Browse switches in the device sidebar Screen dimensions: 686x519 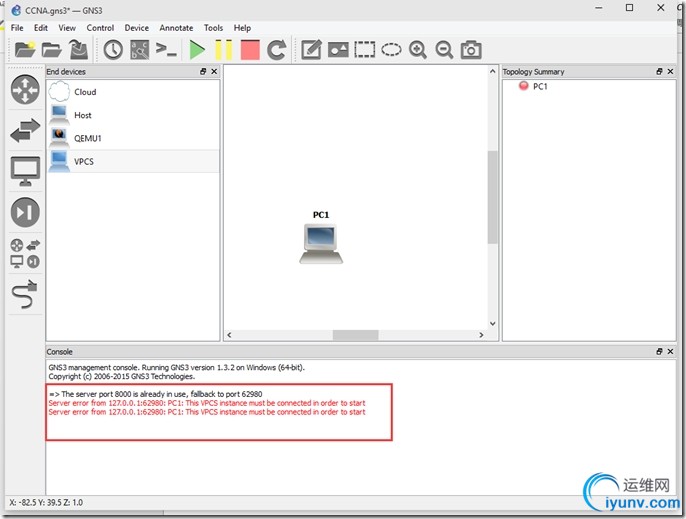(25, 130)
